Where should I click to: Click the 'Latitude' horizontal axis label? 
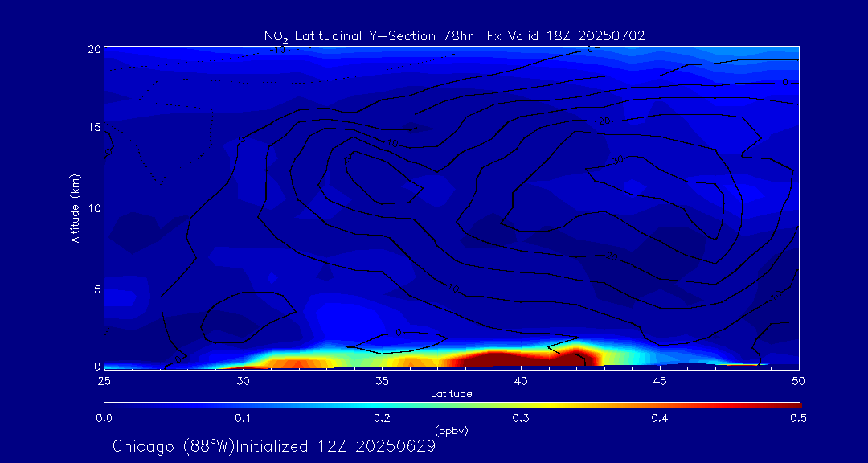452,394
